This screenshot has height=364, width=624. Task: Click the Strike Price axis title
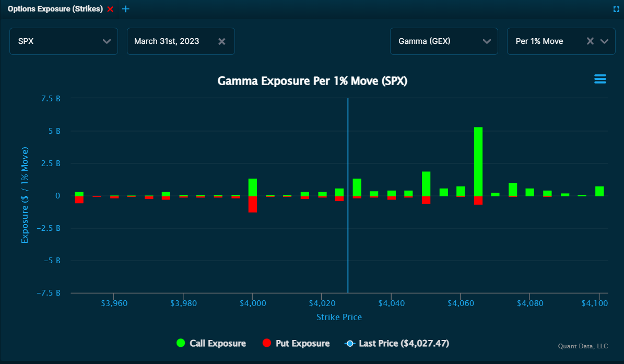339,317
